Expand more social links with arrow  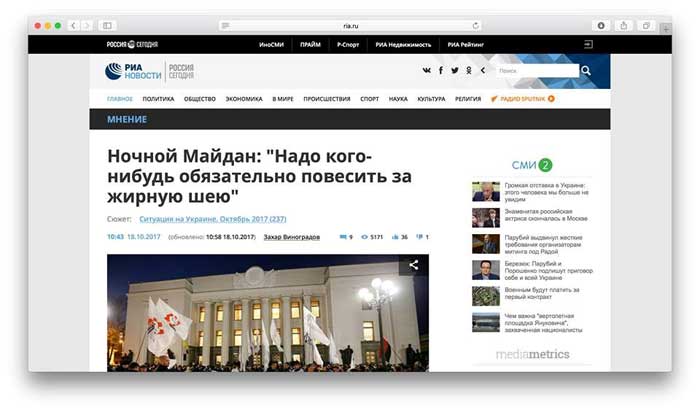pyautogui.click(x=482, y=71)
